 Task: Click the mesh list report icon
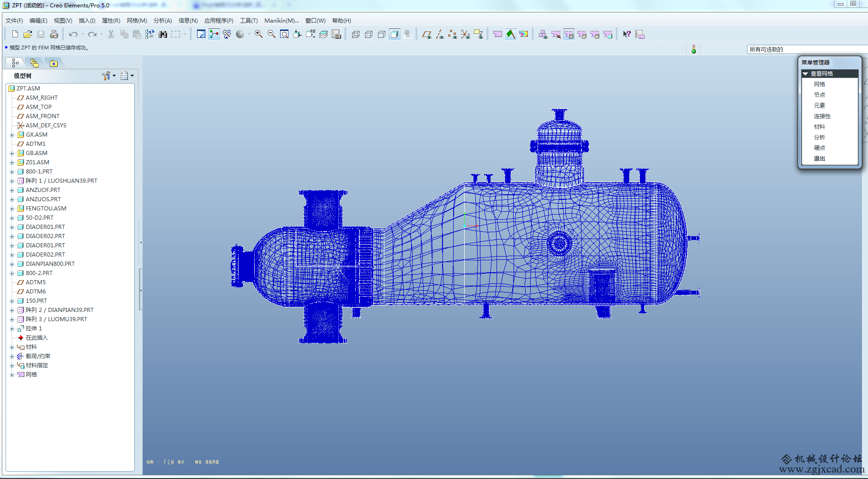tap(640, 34)
